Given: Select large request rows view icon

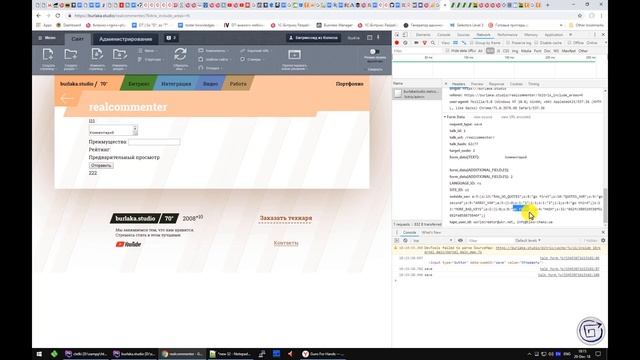Looking at the screenshot, I should tap(456, 43).
